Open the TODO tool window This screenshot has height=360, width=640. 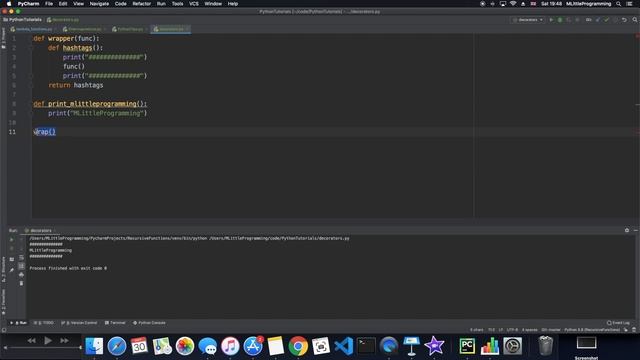tap(44, 323)
